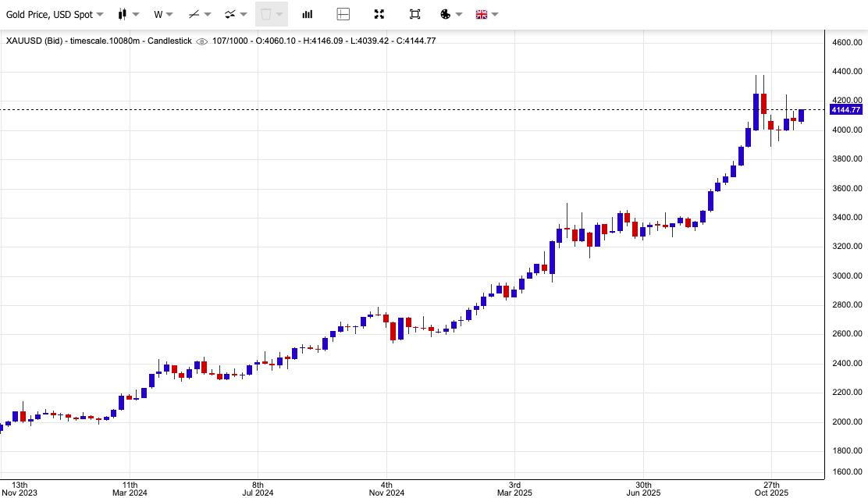Toggle the eye visibility icon for XAUUSD series

pyautogui.click(x=201, y=41)
